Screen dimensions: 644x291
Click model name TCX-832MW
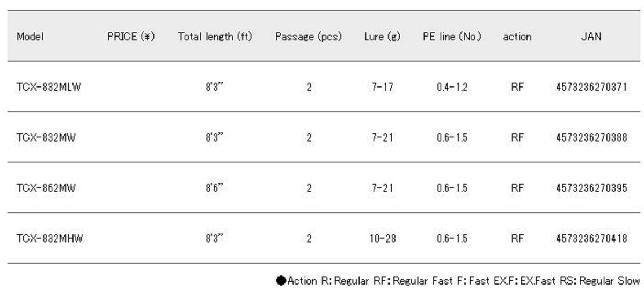click(x=46, y=137)
